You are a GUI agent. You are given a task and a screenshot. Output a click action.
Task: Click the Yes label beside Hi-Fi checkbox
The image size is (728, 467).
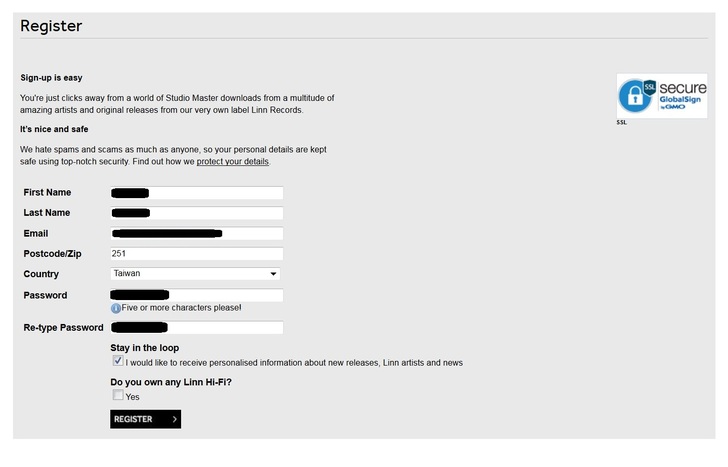(x=133, y=397)
